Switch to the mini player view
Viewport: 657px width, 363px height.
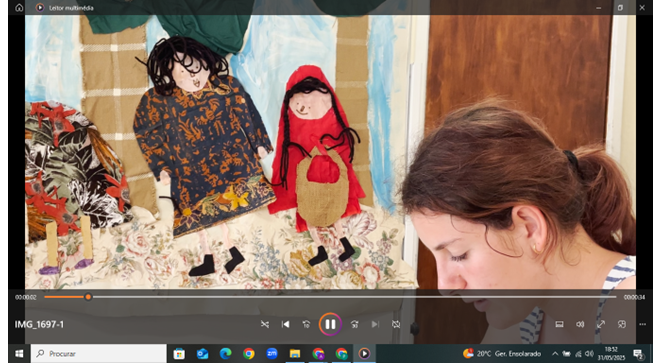(622, 324)
